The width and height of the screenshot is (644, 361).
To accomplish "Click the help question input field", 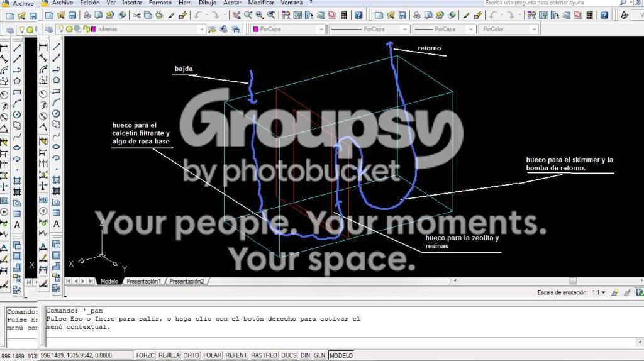I will coord(550,3).
